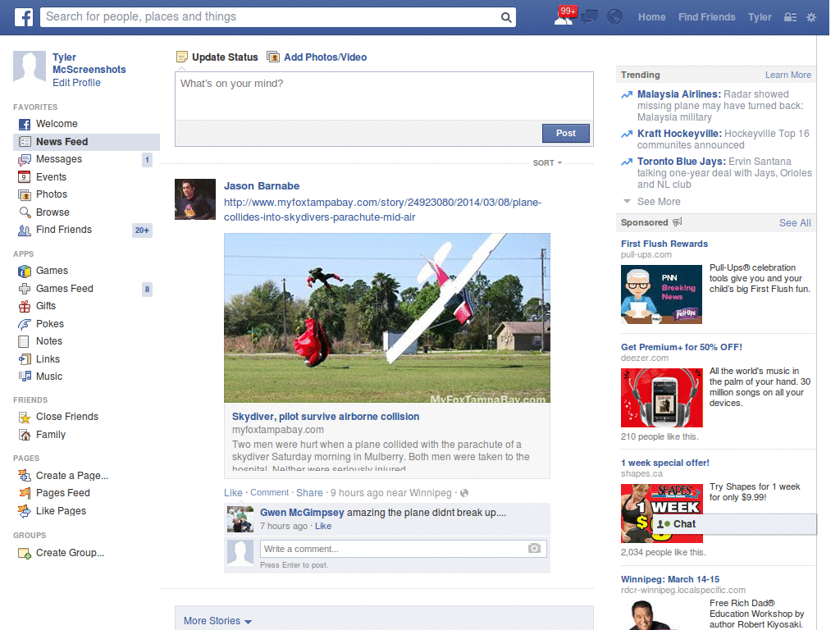Expand More Stories dropdown
This screenshot has width=840, height=630.
(x=217, y=621)
